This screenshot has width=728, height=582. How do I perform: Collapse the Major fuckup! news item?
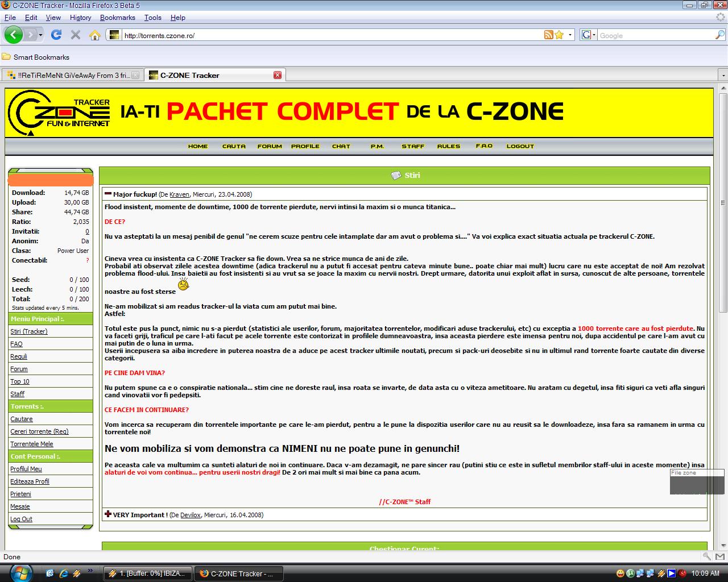click(108, 194)
